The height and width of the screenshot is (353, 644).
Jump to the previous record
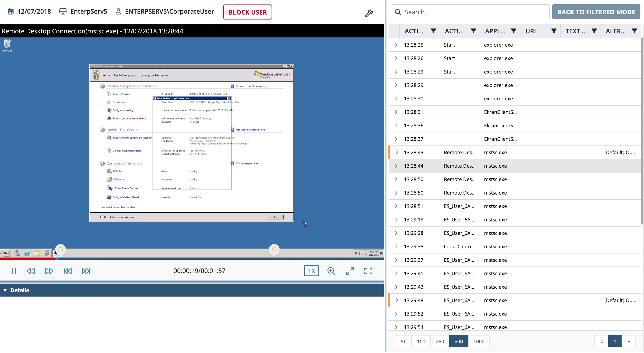(67, 271)
